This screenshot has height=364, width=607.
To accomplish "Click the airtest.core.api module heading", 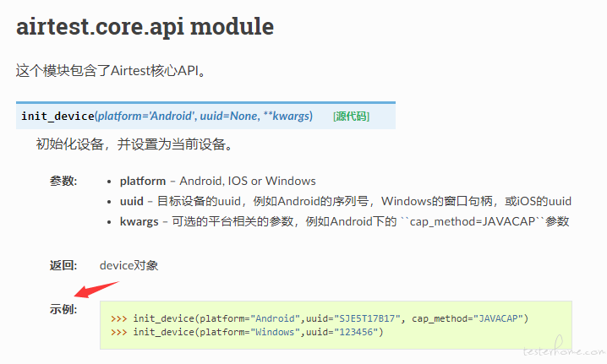I will coord(145,27).
